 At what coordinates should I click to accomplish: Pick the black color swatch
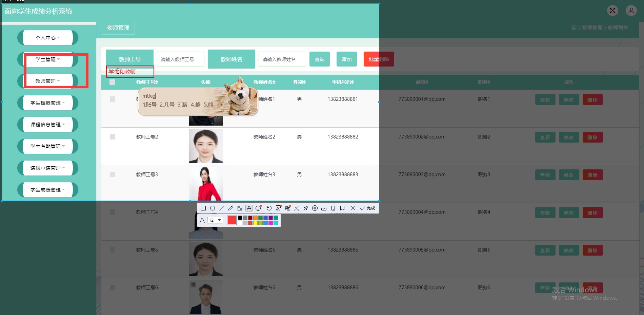(x=240, y=218)
